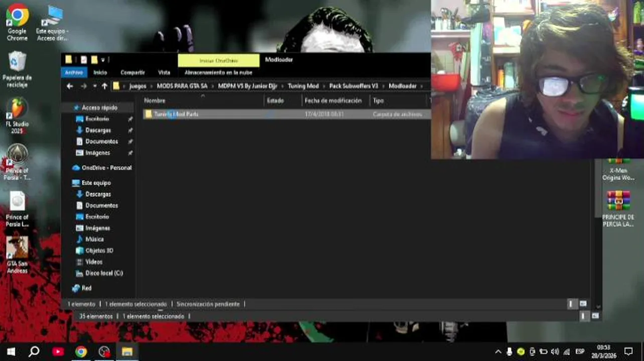The width and height of the screenshot is (644, 361).
Task: Open the Vista ribbon tab
Action: point(164,73)
